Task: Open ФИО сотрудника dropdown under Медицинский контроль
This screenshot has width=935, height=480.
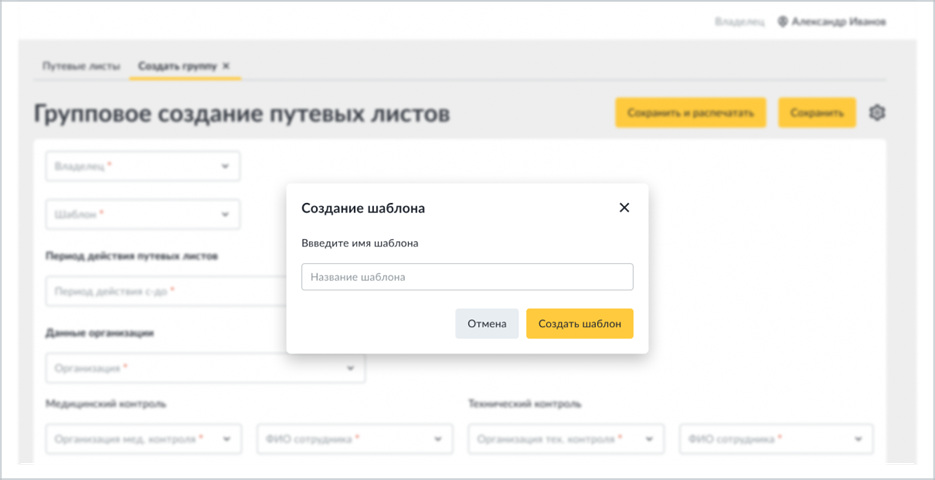Action: 355,439
